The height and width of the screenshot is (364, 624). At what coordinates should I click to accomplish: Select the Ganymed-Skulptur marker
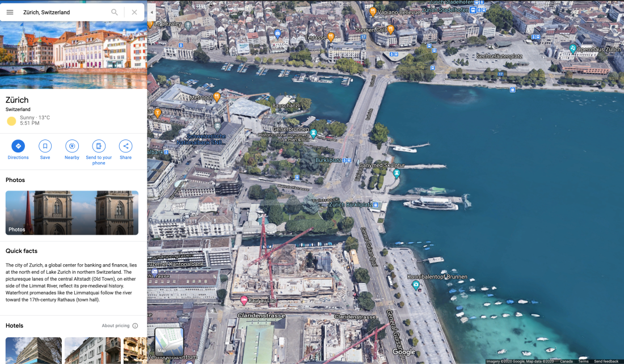[397, 173]
